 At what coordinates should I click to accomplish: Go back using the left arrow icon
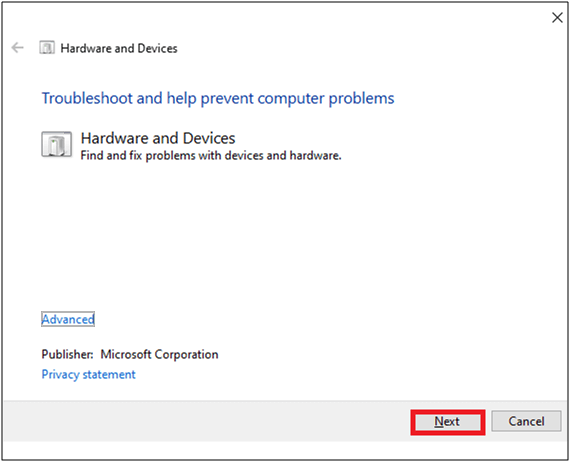pos(17,48)
